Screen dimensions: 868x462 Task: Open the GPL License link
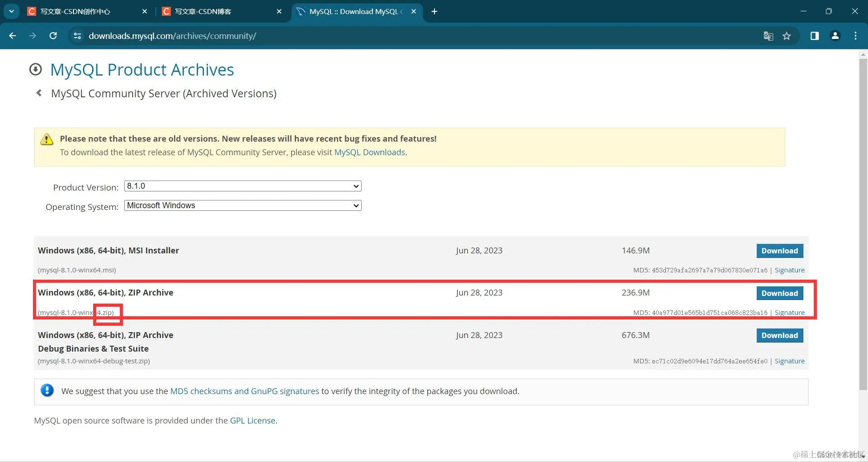[x=252, y=421]
